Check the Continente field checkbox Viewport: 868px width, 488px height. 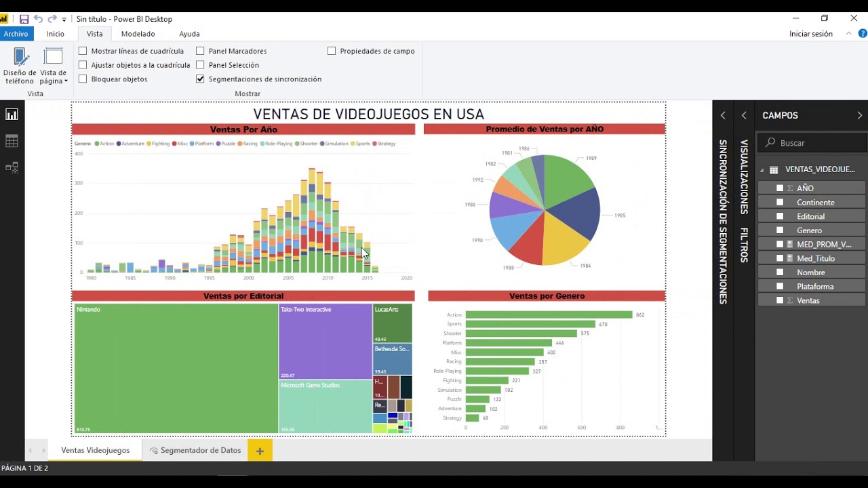pyautogui.click(x=780, y=203)
